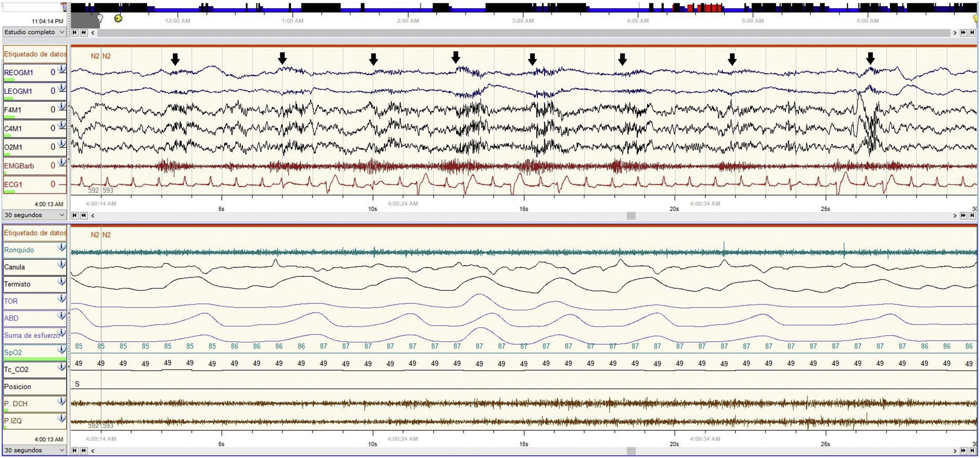This screenshot has width=980, height=458.
Task: Click the info icon beside Ronquido signal
Action: point(61,247)
